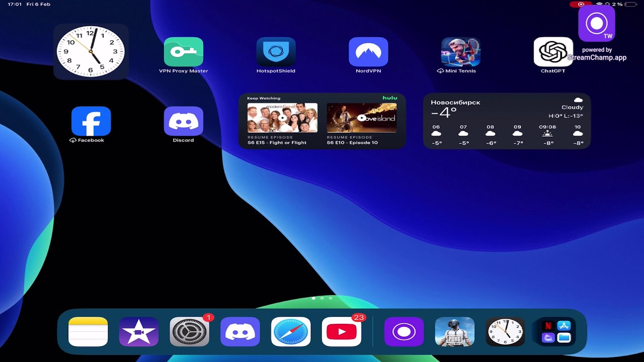This screenshot has width=644, height=362.
Task: Tap the status bar time "17:01"
Action: point(15,4)
